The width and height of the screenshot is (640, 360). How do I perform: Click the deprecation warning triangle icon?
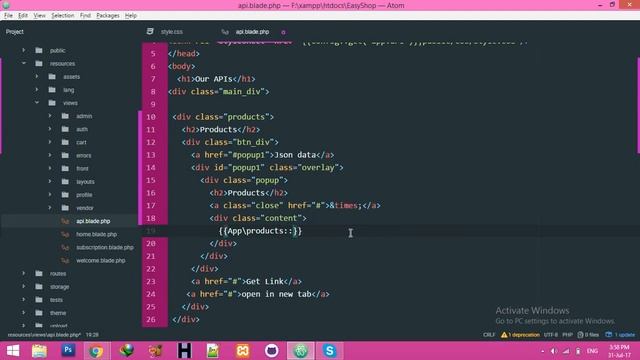click(504, 335)
